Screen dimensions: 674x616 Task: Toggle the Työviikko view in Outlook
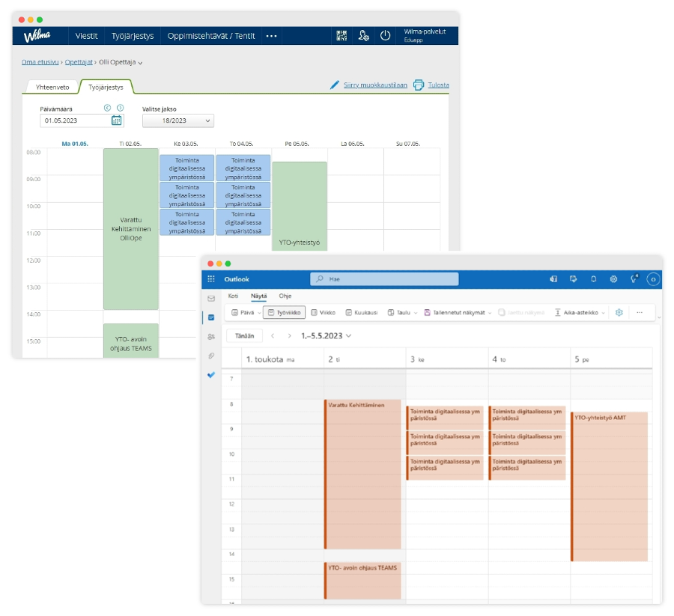coord(284,312)
